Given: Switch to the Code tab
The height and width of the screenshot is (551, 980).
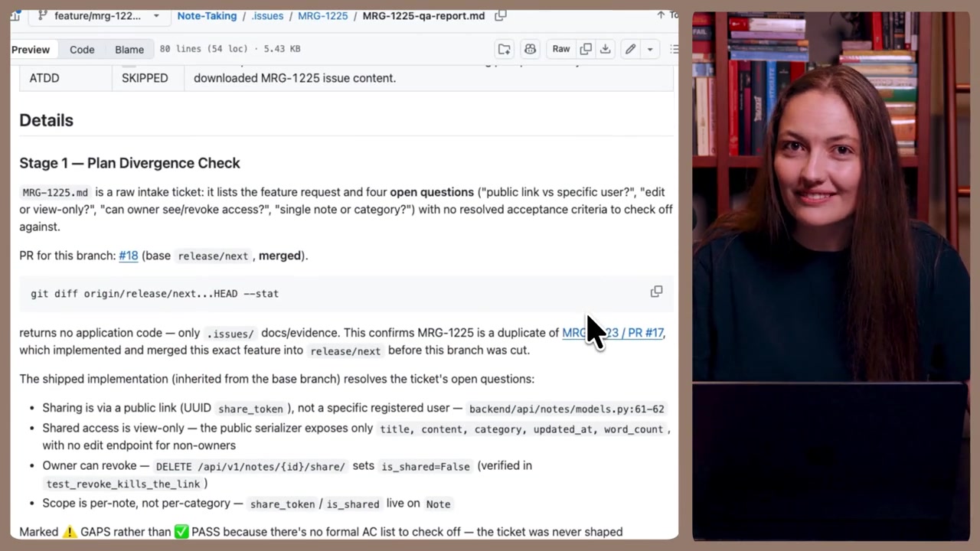Looking at the screenshot, I should 82,49.
